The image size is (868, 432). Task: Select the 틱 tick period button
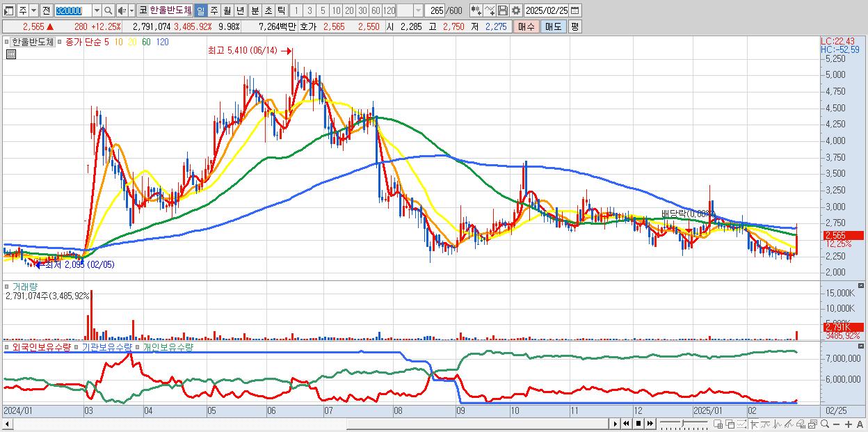tap(281, 10)
